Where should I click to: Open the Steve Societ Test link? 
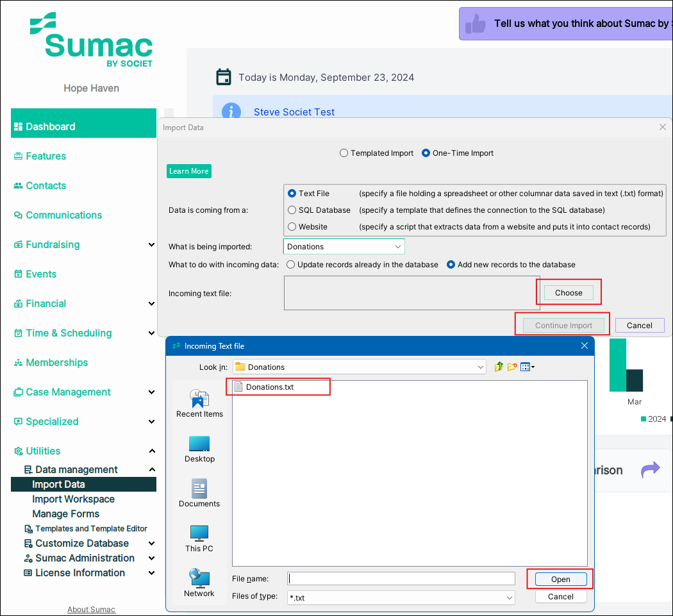pyautogui.click(x=294, y=112)
